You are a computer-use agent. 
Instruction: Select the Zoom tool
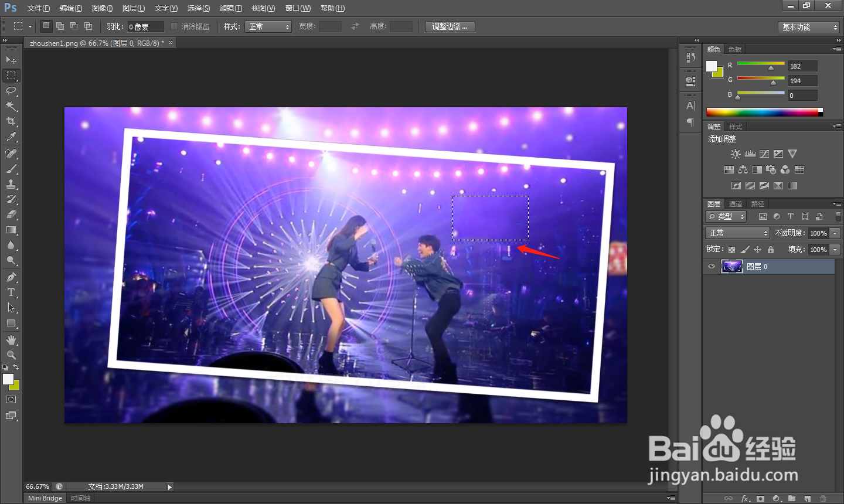click(11, 355)
